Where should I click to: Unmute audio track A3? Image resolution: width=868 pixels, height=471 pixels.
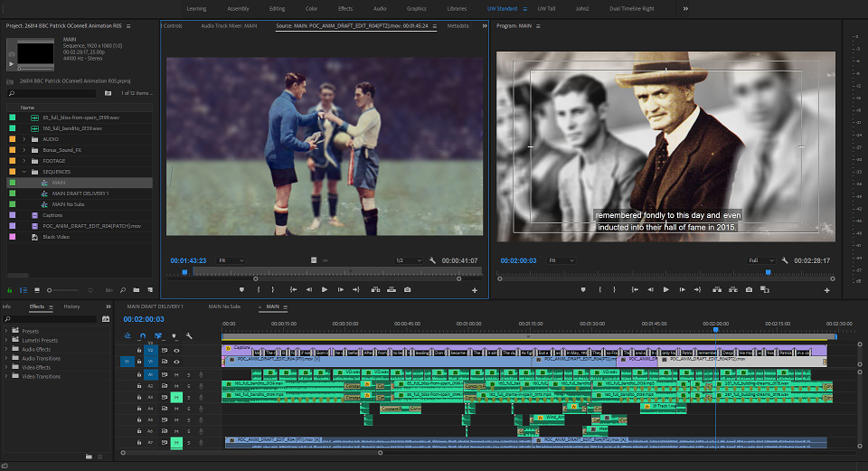click(176, 398)
